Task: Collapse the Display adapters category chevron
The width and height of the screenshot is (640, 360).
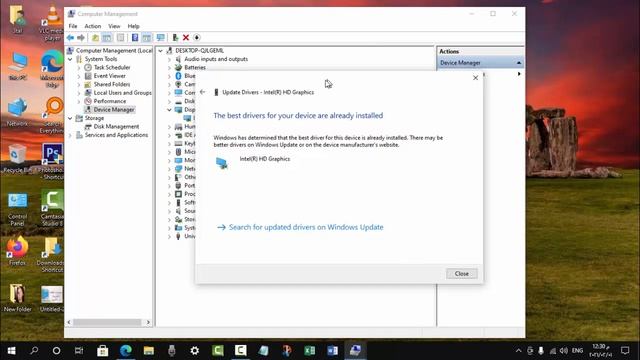Action: 169,110
